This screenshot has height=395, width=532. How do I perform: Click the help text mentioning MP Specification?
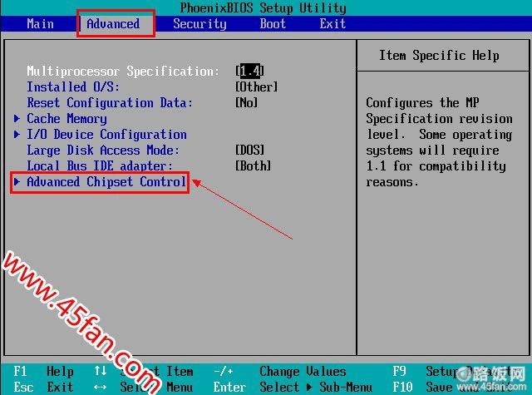439,142
